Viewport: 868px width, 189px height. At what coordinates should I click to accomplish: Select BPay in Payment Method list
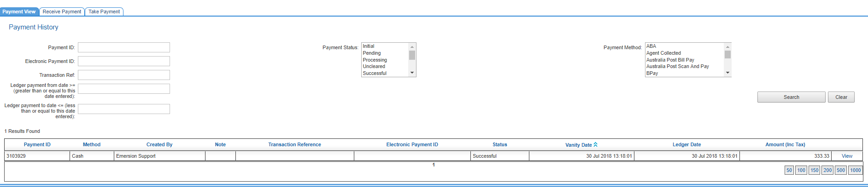[x=652, y=73]
